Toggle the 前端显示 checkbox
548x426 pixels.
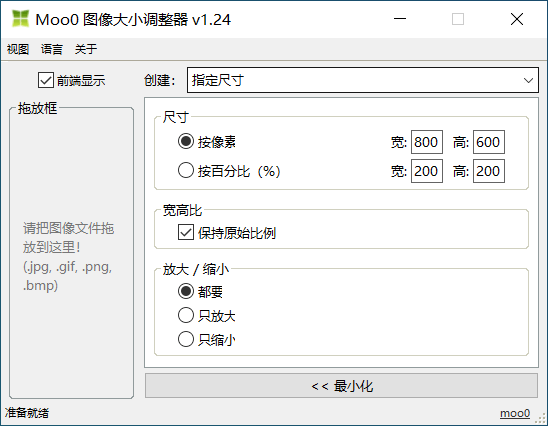[x=46, y=80]
